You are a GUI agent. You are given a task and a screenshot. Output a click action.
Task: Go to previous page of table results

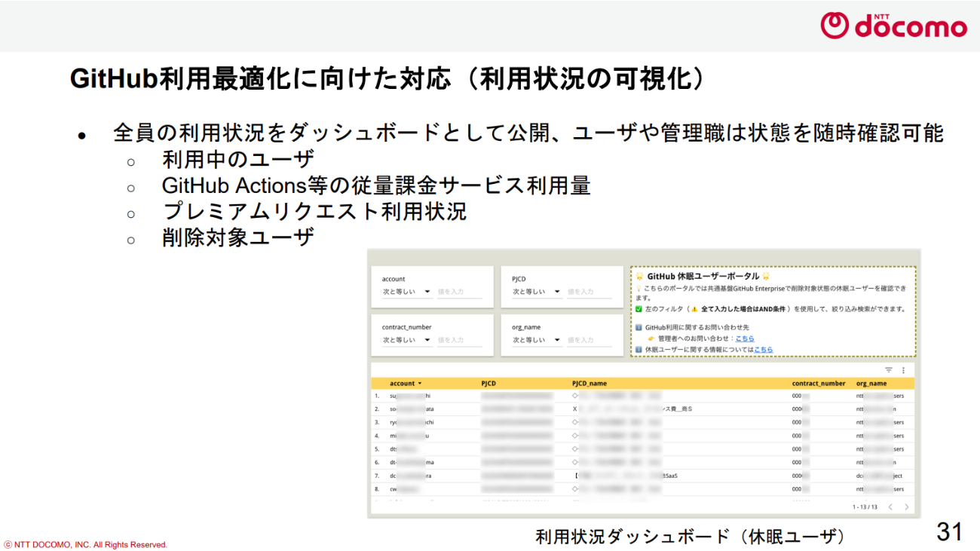(890, 507)
